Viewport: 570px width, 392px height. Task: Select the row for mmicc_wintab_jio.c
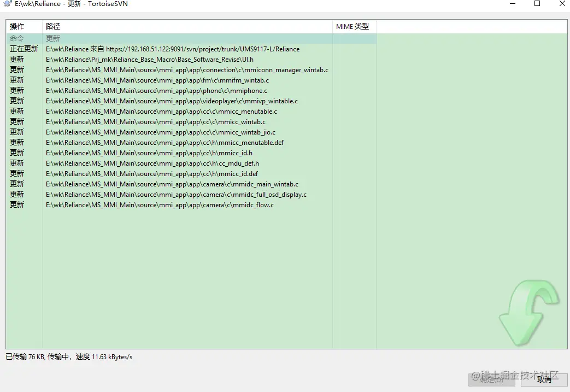(x=191, y=132)
